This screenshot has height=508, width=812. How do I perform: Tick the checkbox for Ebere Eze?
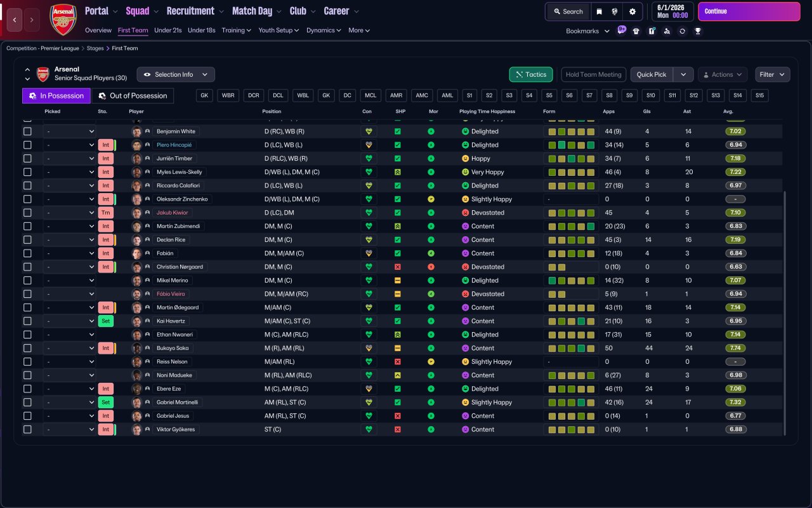[x=27, y=389]
